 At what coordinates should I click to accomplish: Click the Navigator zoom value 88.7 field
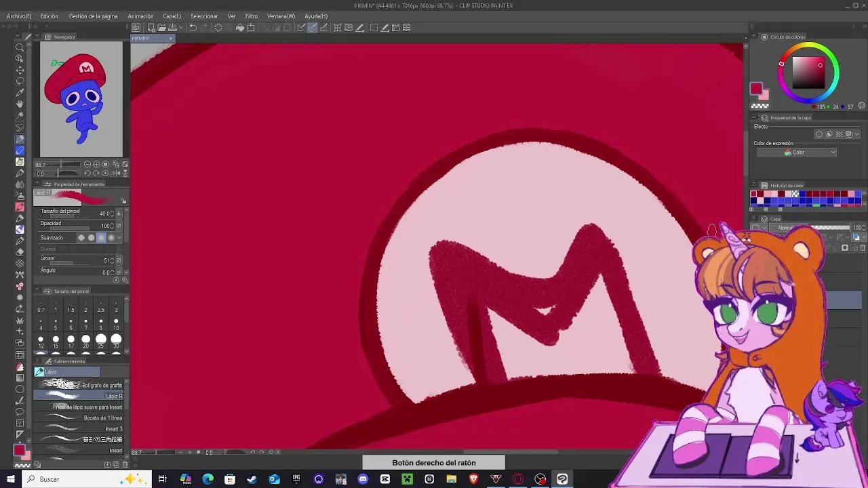tap(41, 165)
